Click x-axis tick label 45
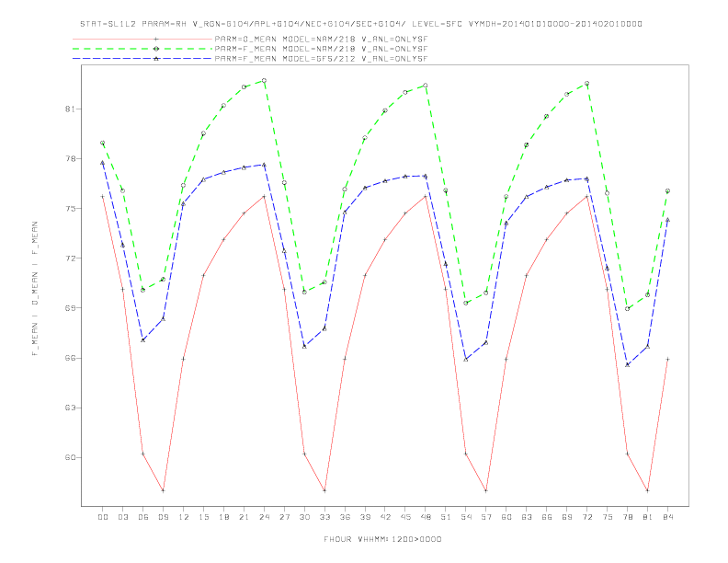This screenshot has width=728, height=563. (x=405, y=517)
